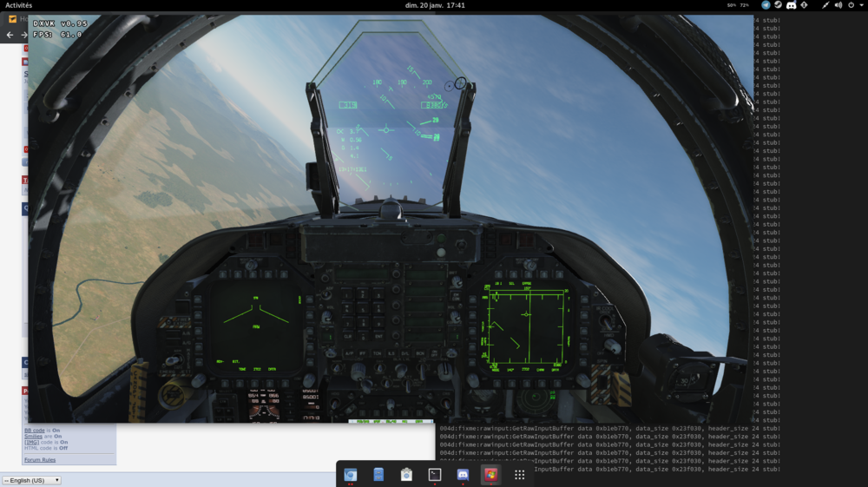Open the BB code link in forum page
This screenshot has height=487, width=868.
pos(35,430)
